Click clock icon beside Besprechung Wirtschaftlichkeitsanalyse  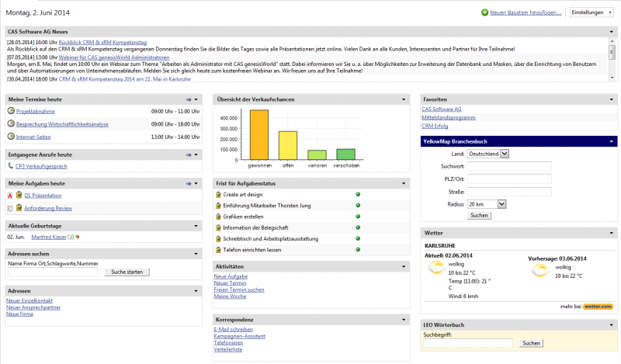pos(11,123)
